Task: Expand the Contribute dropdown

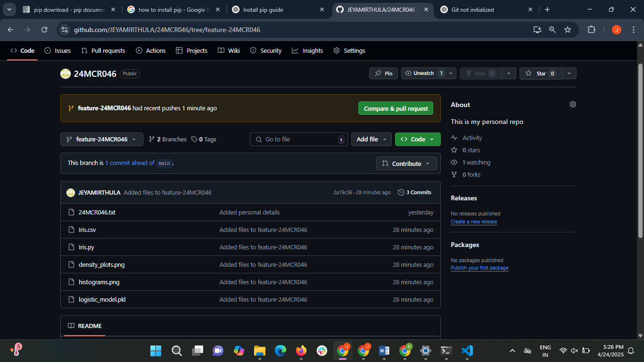Action: [406, 164]
